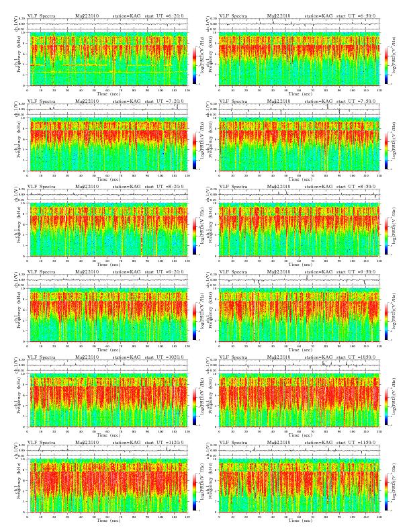Click the 'start UT =7:50:0' title text
Viewport: 411px width, 532px height.
[356, 101]
